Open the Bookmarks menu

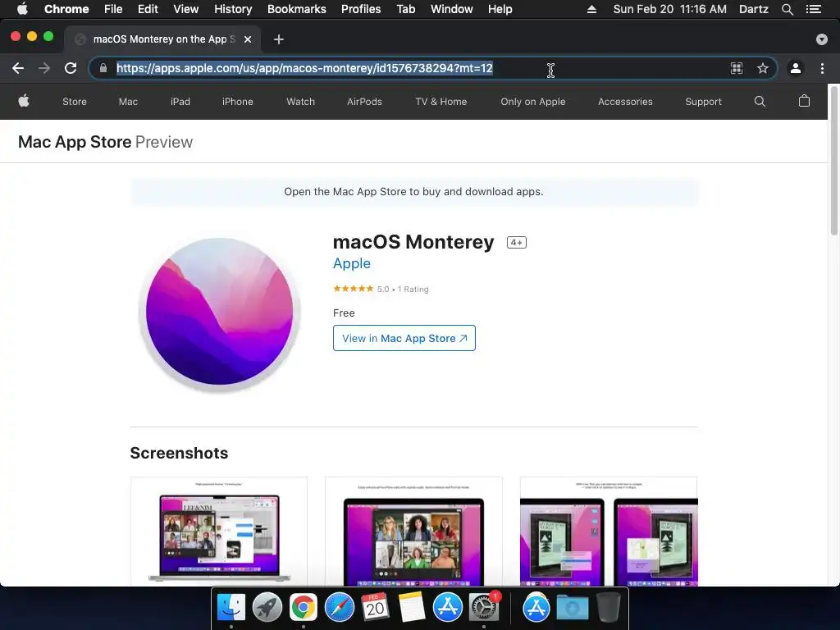(296, 9)
